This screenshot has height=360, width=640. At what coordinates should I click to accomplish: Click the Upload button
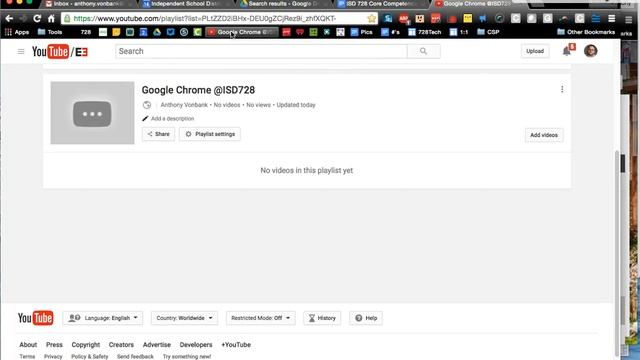[x=535, y=51]
